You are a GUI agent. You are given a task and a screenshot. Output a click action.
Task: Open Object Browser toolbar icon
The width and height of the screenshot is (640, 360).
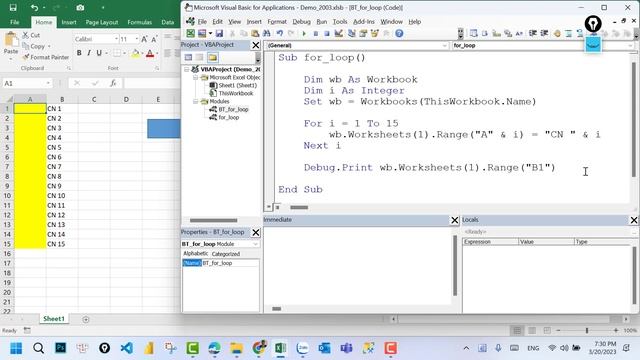[374, 33]
